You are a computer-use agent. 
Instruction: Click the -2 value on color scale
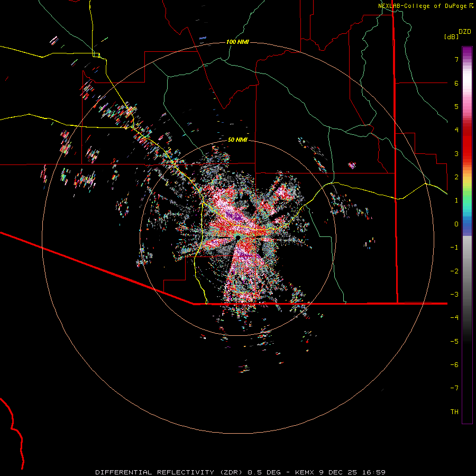point(454,271)
